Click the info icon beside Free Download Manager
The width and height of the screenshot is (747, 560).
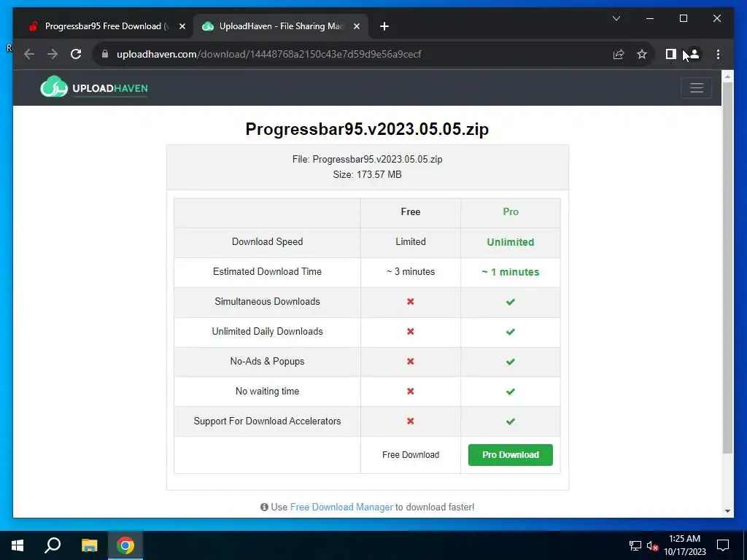click(x=264, y=507)
